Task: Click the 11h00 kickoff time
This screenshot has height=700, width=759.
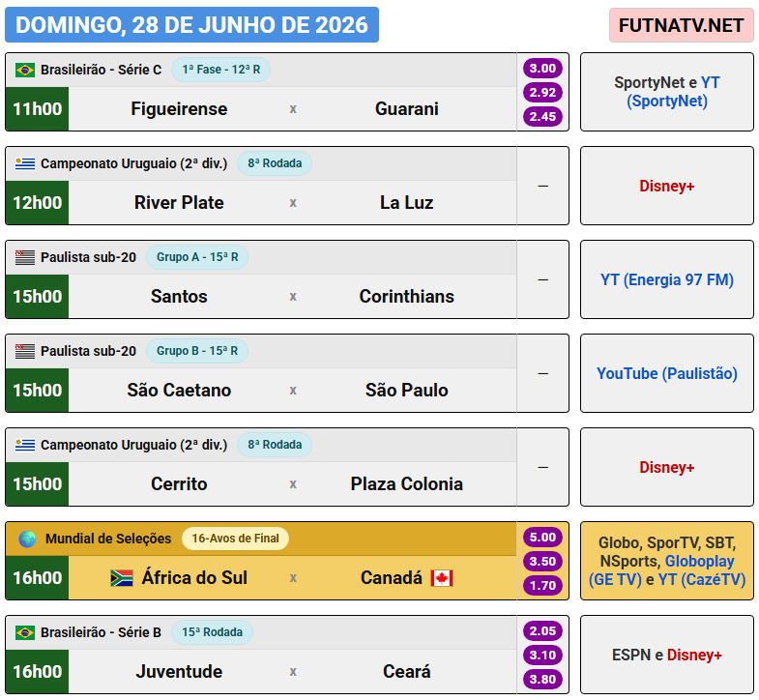Action: [38, 109]
